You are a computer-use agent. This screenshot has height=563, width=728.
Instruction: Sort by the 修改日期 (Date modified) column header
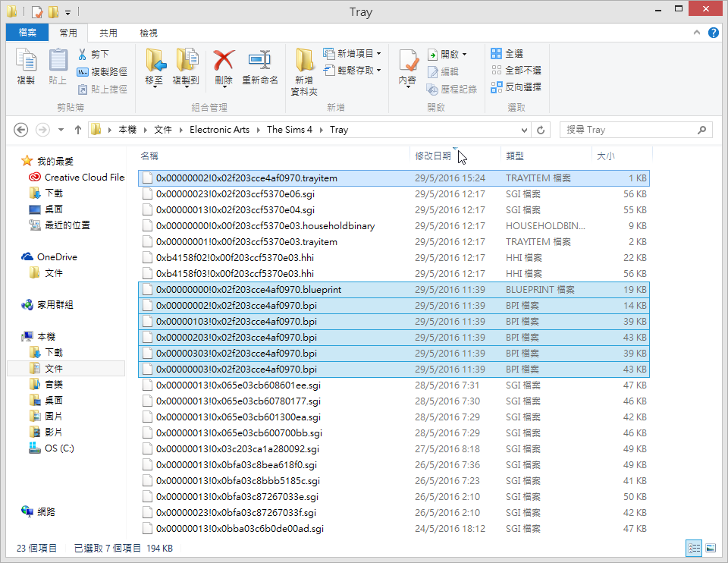[433, 156]
